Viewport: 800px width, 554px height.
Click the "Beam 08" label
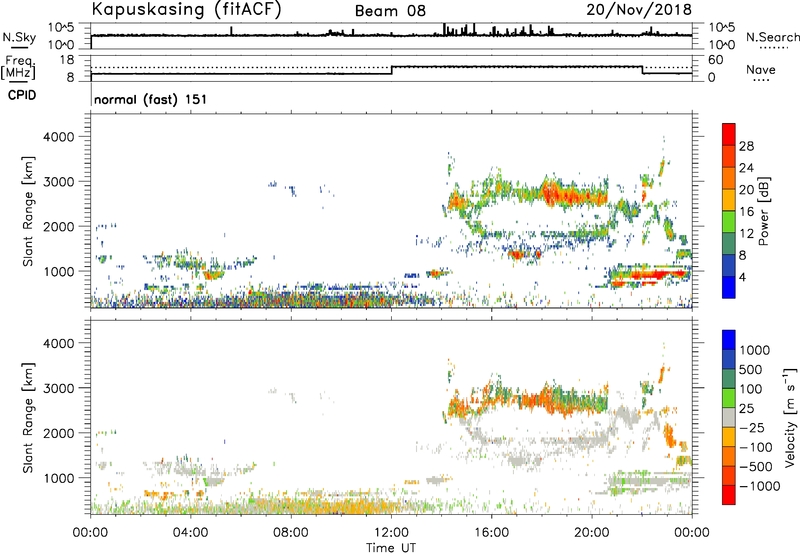390,11
